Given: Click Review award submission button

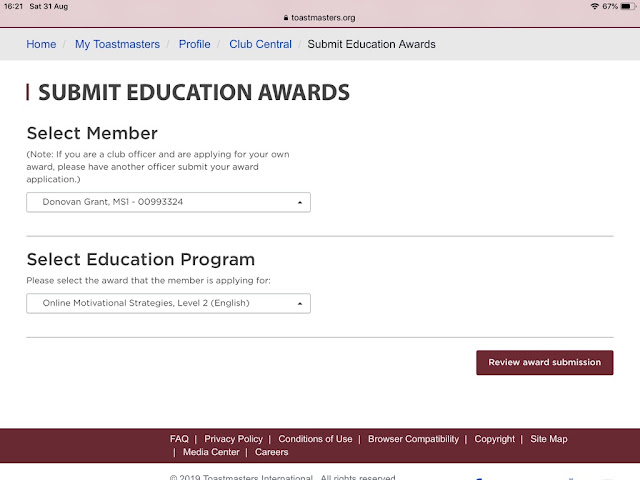Looking at the screenshot, I should pos(544,362).
